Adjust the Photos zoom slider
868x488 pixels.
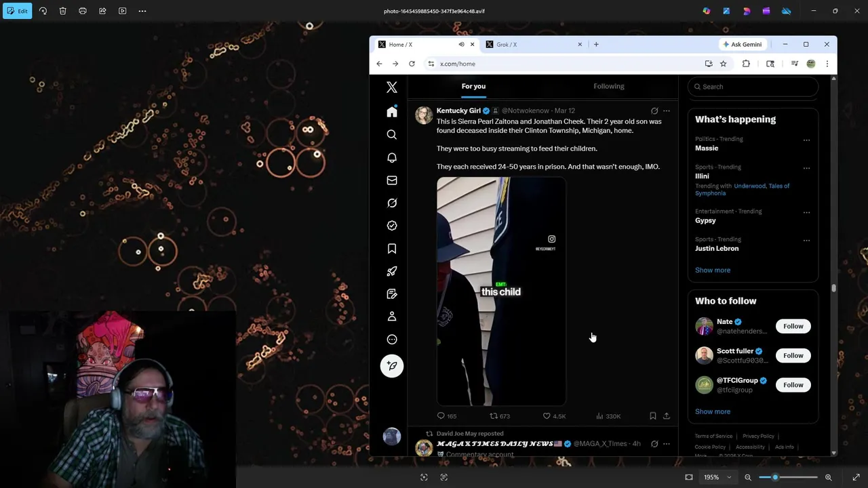coord(788,477)
